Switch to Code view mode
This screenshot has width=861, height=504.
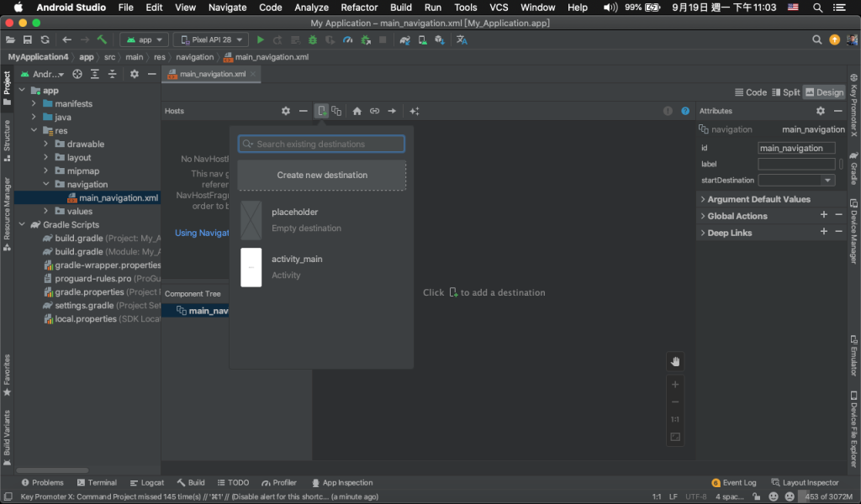[x=751, y=92]
